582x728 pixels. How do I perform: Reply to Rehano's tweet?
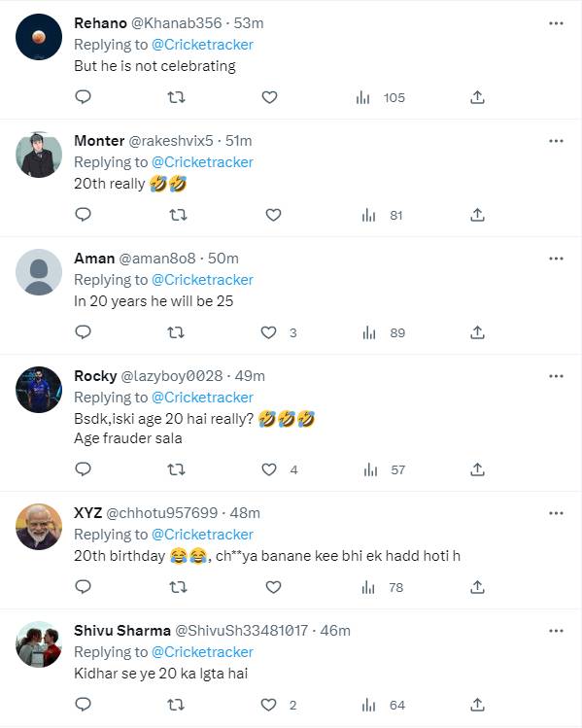coord(84,97)
